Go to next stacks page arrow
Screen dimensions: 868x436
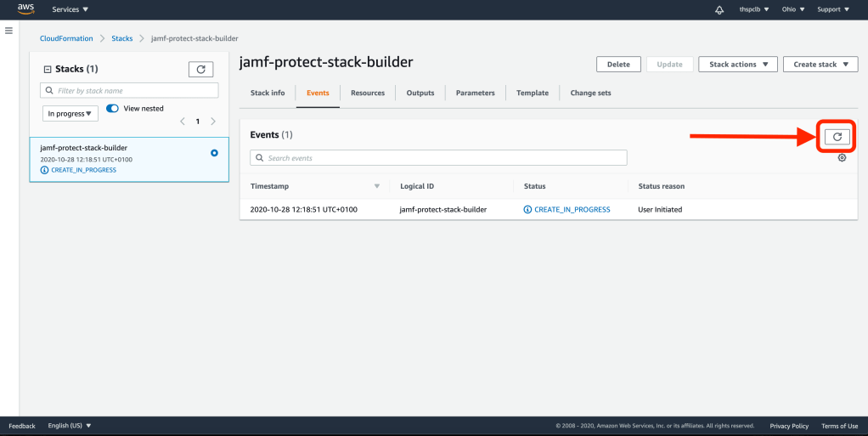(x=213, y=122)
